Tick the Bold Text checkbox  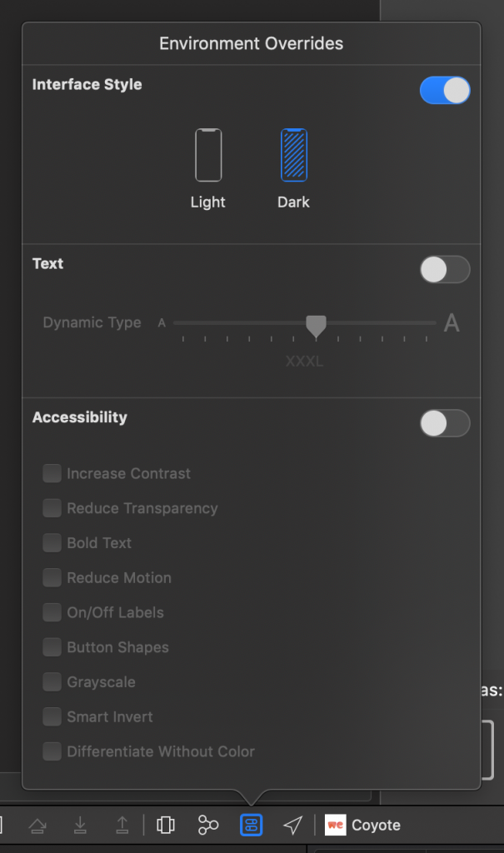(x=52, y=543)
